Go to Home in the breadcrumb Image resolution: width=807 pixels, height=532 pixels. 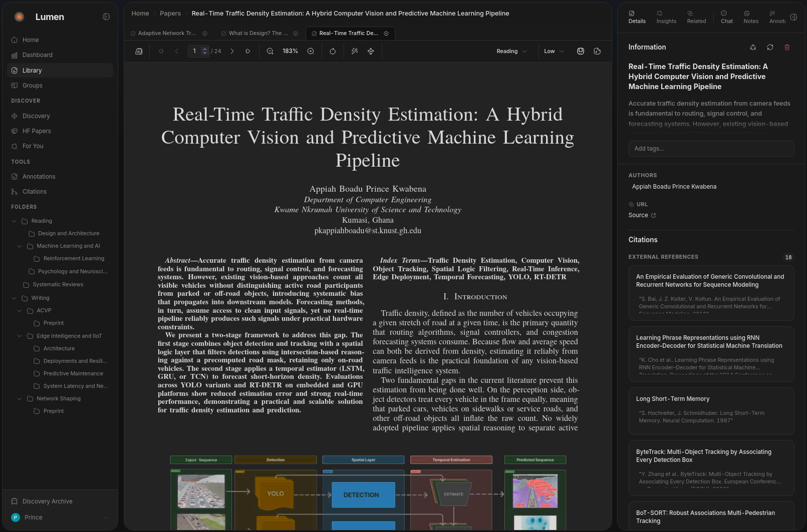140,14
